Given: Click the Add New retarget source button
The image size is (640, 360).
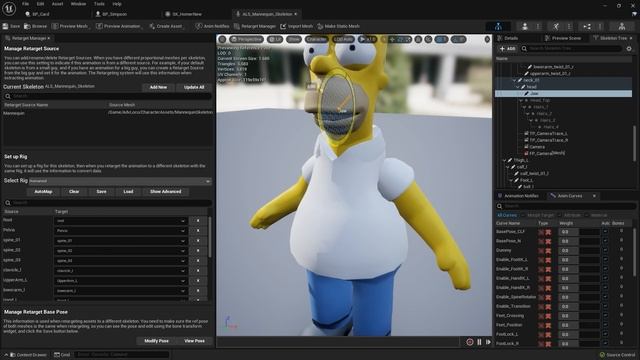Looking at the screenshot, I should (x=158, y=87).
